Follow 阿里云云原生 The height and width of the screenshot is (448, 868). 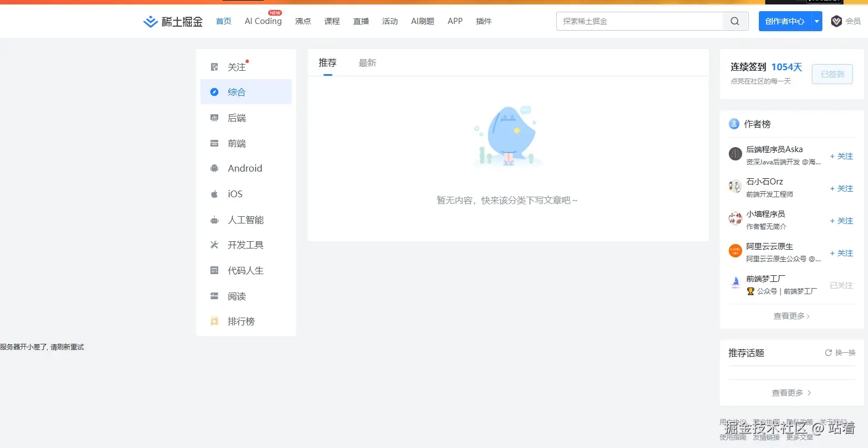[x=841, y=253]
